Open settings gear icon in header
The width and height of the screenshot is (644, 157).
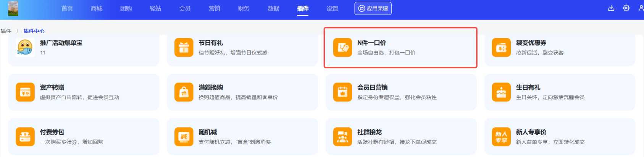pyautogui.click(x=626, y=8)
